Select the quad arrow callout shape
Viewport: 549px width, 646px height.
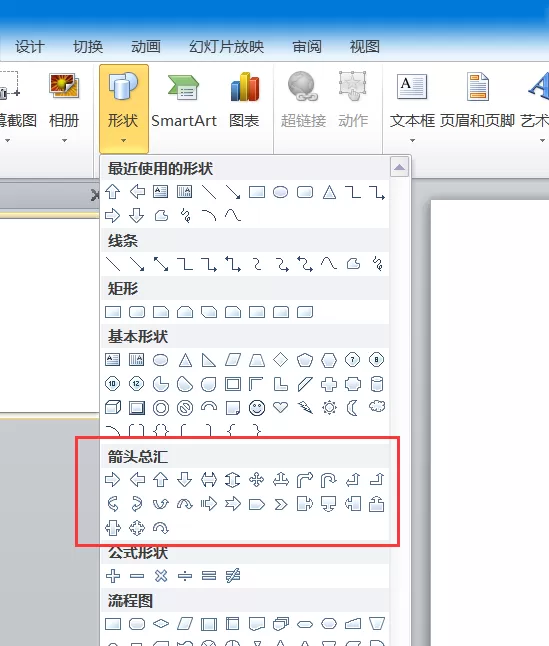pos(137,528)
